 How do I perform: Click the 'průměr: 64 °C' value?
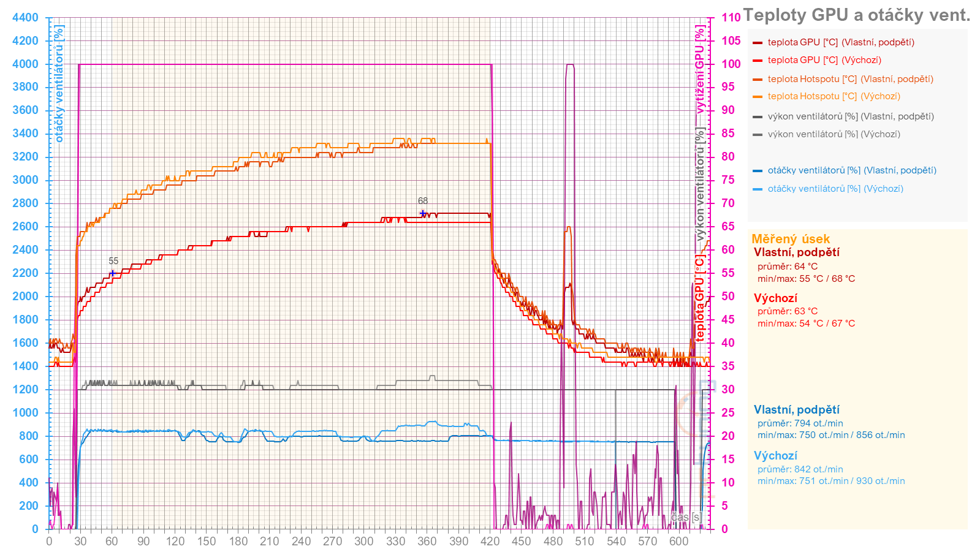pos(788,267)
